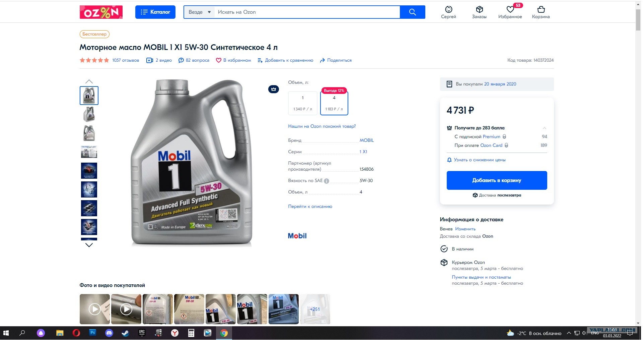Image resolution: width=644 pixels, height=340 pixels.
Task: Click the Бестселлер badge
Action: (94, 34)
